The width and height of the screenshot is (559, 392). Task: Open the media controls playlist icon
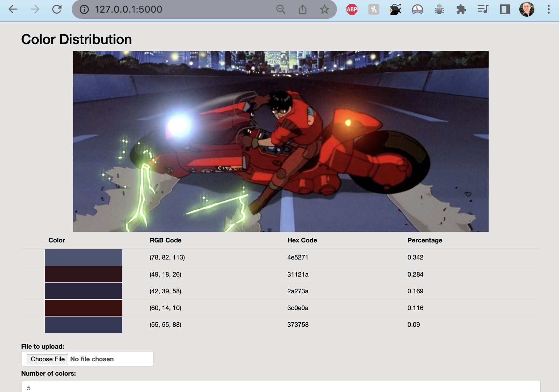(483, 9)
